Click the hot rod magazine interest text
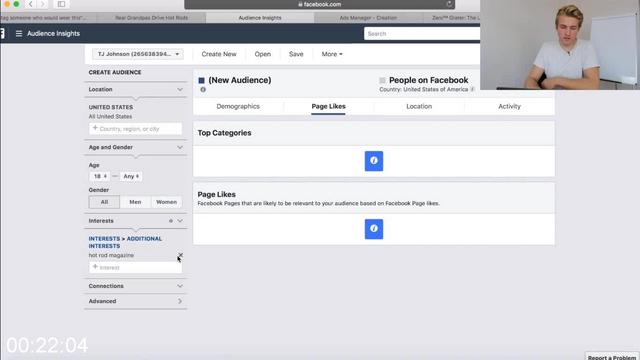Screen dimensions: 640x360 [111, 255]
